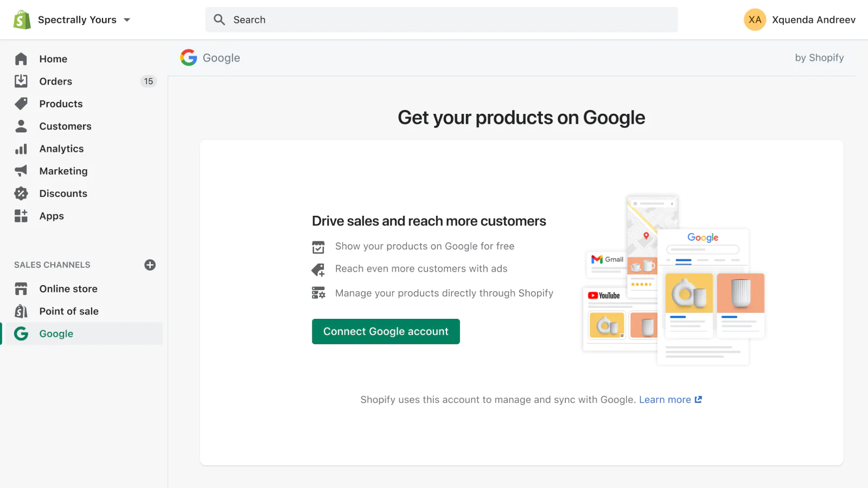Open the Spectrally Yours store switcher dropdown
This screenshot has width=868, height=488.
pyautogui.click(x=84, y=20)
